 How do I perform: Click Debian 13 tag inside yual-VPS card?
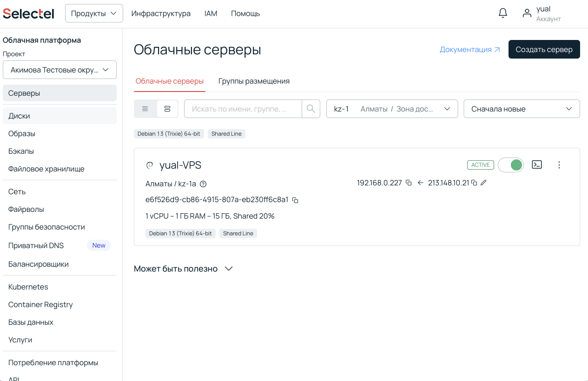pos(180,233)
